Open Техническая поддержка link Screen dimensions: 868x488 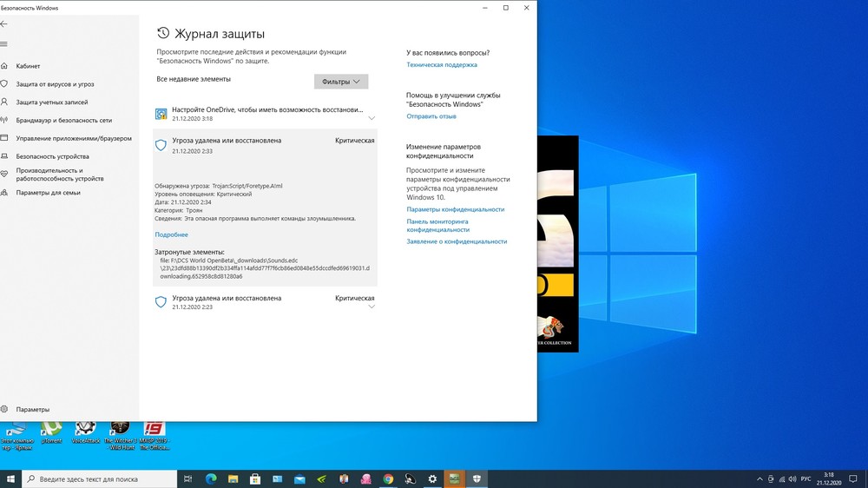pos(442,65)
